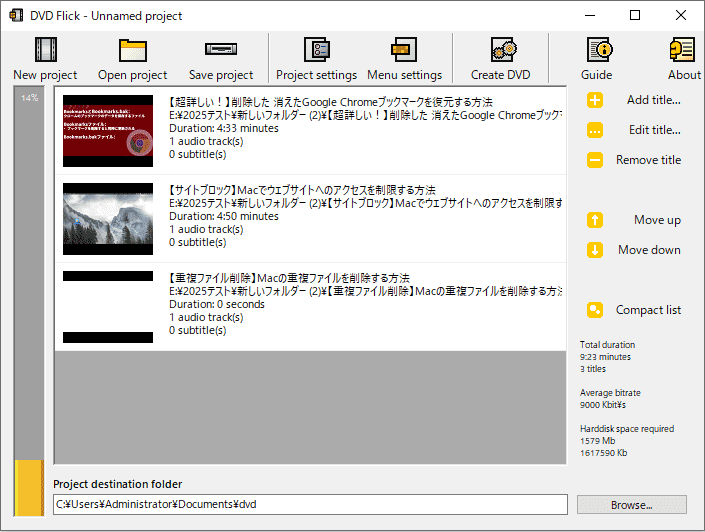This screenshot has width=705, height=532.
Task: Open the About icon
Action: tap(683, 50)
